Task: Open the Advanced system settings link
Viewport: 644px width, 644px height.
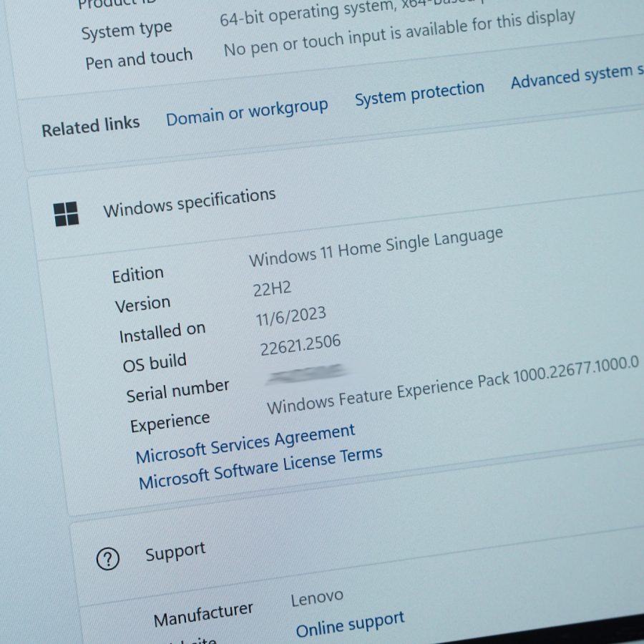Action: point(577,76)
